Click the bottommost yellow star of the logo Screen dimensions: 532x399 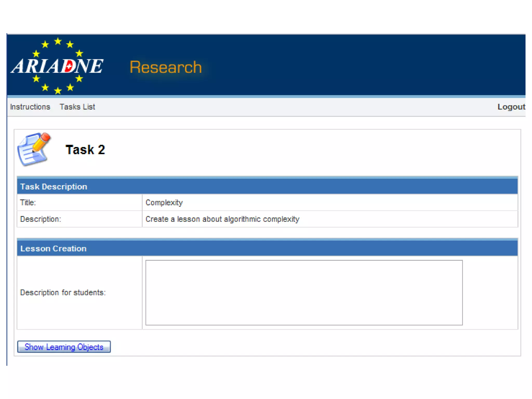(x=58, y=91)
